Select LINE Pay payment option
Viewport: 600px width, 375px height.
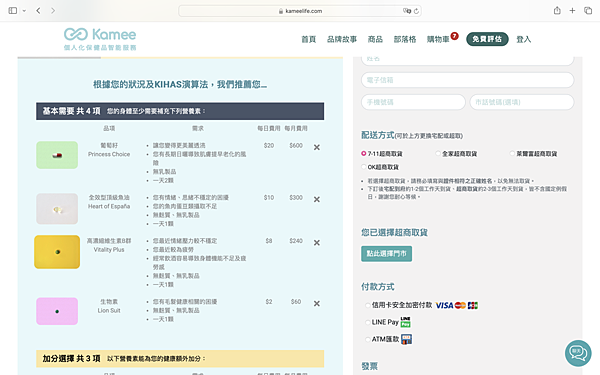tap(368, 322)
